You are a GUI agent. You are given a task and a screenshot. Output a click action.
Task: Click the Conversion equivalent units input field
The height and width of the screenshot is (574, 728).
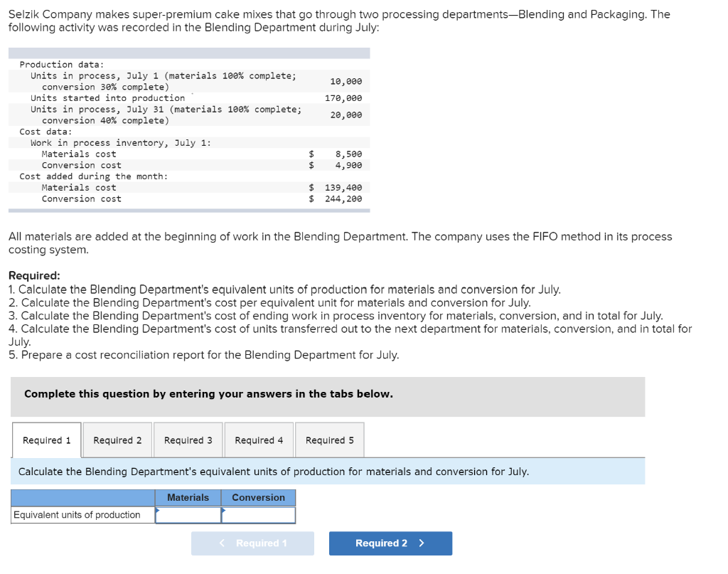point(259,515)
